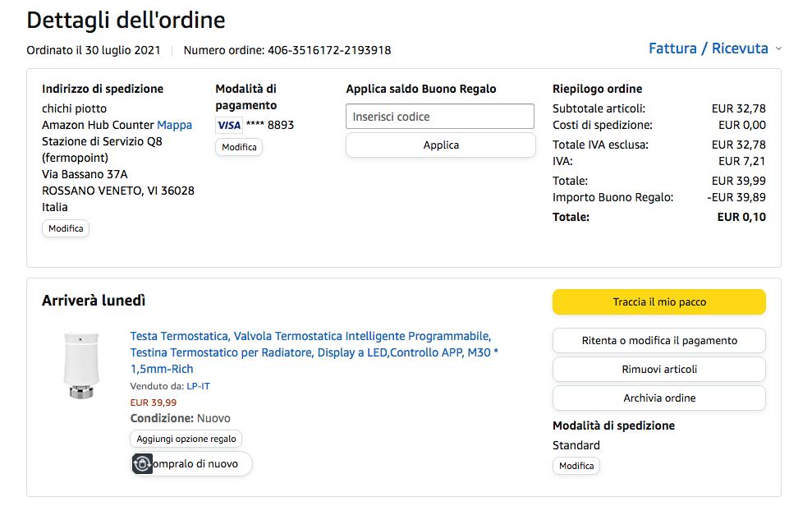Click the yellow Traccia il mio pacco button
This screenshot has height=520, width=812.
click(x=658, y=301)
